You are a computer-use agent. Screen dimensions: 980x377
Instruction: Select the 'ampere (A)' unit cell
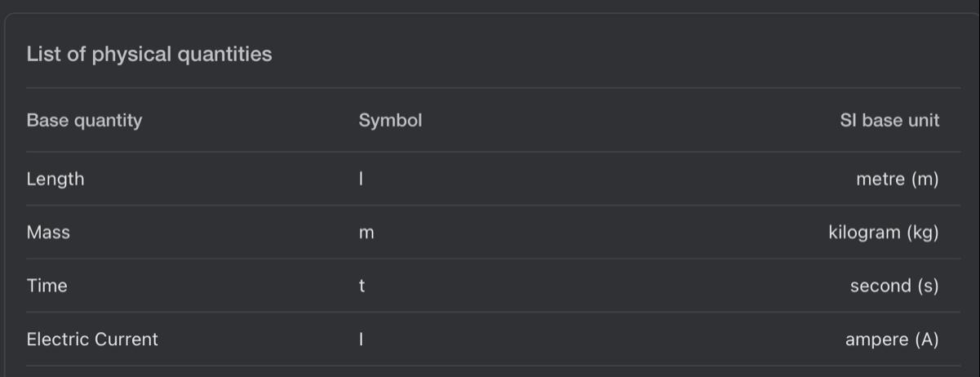click(892, 339)
